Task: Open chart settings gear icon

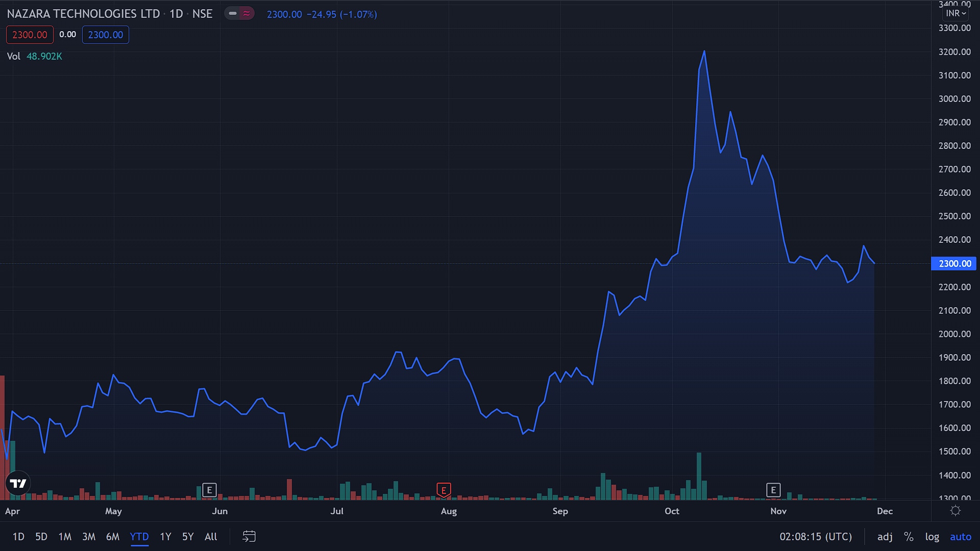Action: (955, 511)
